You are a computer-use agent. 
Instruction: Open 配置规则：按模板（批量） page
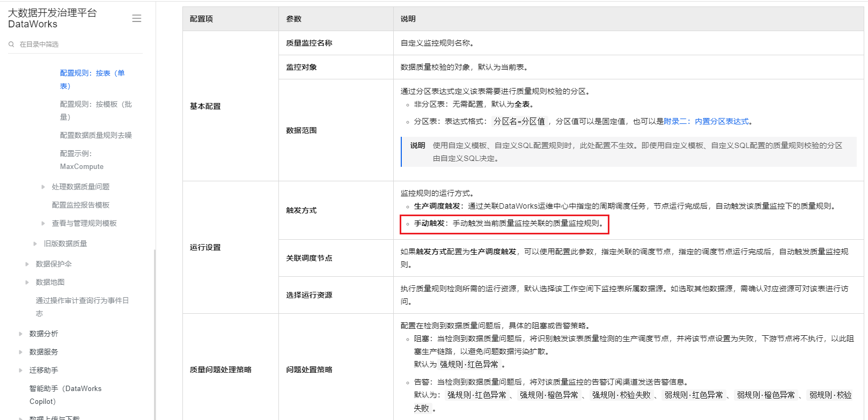[x=96, y=110]
